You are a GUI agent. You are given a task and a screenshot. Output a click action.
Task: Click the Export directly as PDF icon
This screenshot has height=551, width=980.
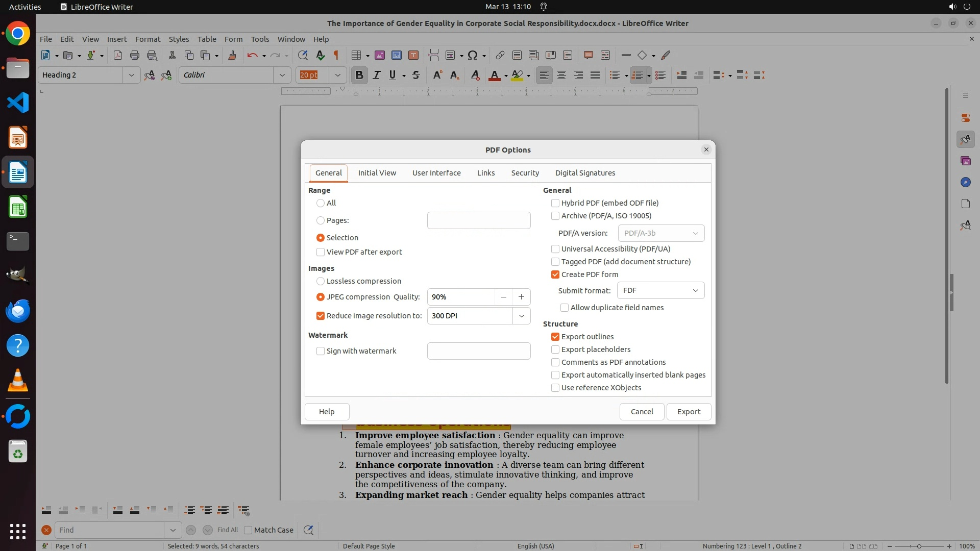click(x=118, y=55)
